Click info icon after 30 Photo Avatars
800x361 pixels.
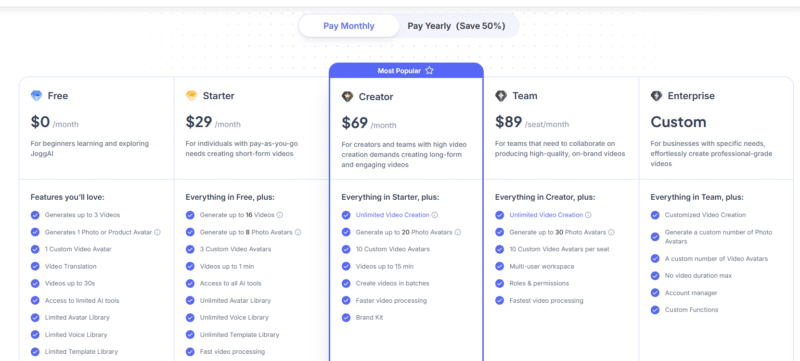pyautogui.click(x=611, y=232)
